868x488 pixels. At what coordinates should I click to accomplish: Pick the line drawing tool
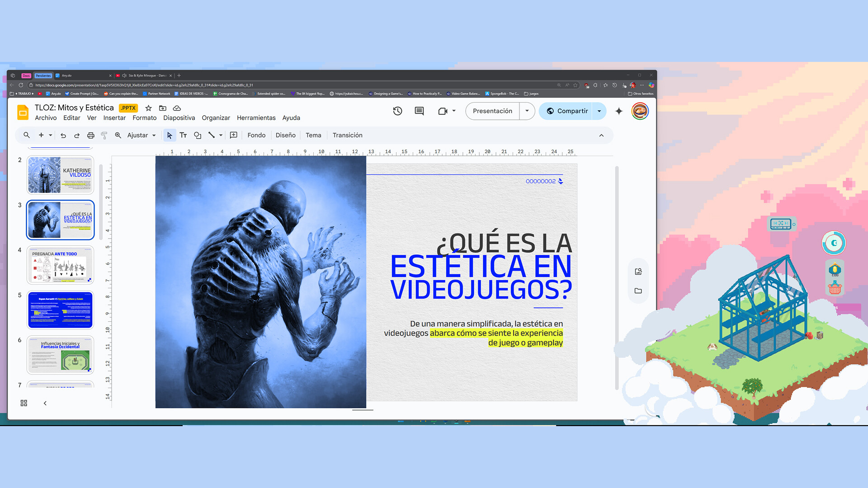click(212, 135)
